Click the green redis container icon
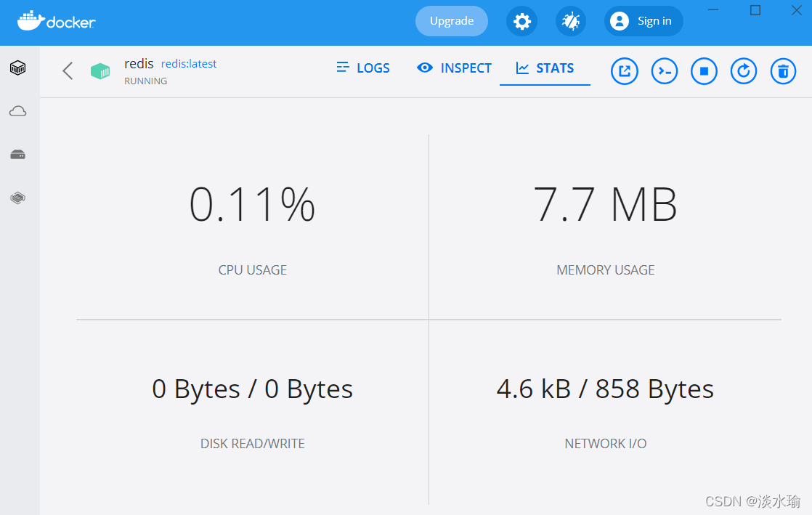The image size is (812, 515). point(100,71)
